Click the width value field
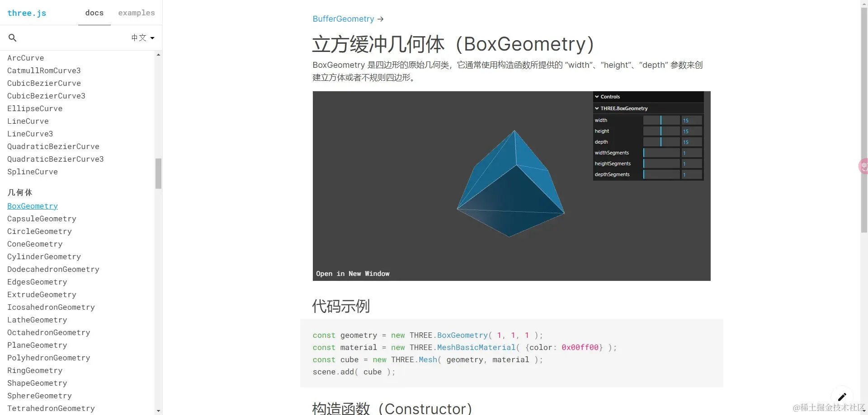This screenshot has height=415, width=868. click(692, 120)
